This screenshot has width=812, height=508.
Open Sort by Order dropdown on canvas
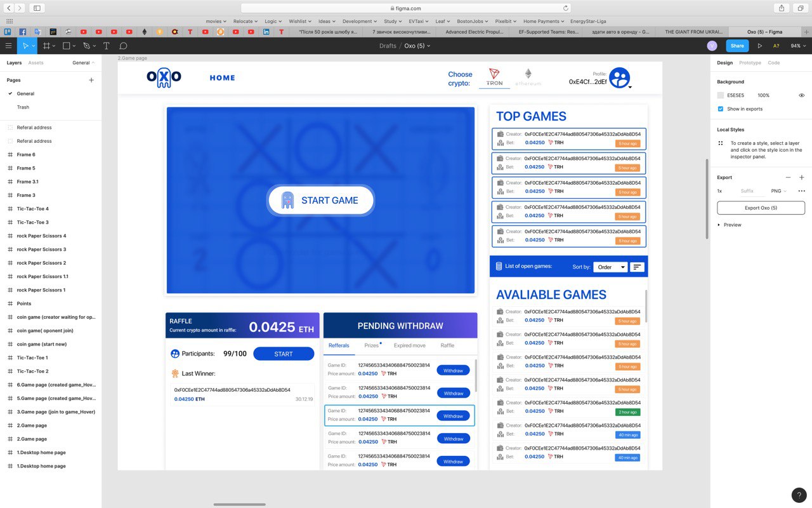[x=610, y=267]
